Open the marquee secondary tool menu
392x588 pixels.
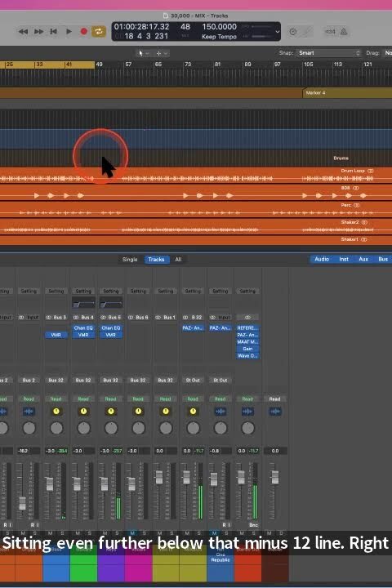pos(162,53)
